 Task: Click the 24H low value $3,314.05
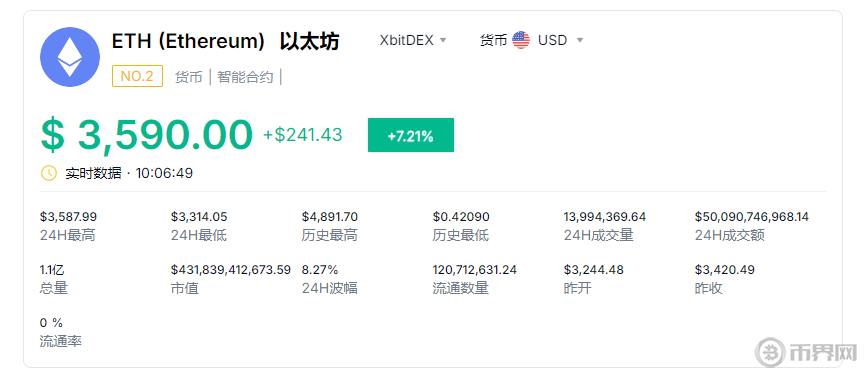pos(199,217)
